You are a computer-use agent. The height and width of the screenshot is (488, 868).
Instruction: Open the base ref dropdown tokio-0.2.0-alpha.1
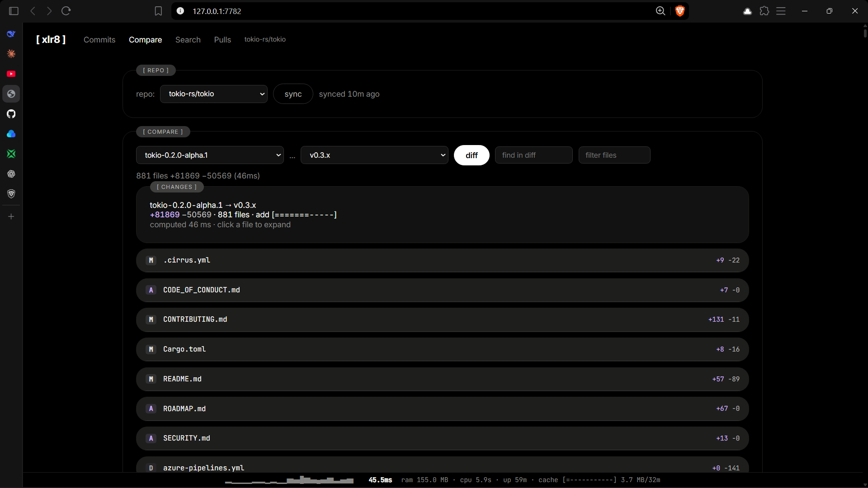pyautogui.click(x=210, y=155)
